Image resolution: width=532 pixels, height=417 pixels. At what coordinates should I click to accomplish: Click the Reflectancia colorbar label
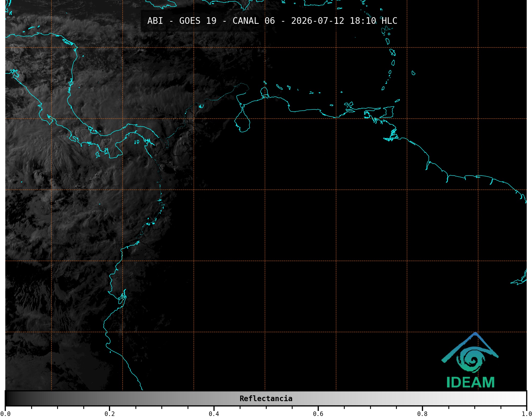[266, 398]
